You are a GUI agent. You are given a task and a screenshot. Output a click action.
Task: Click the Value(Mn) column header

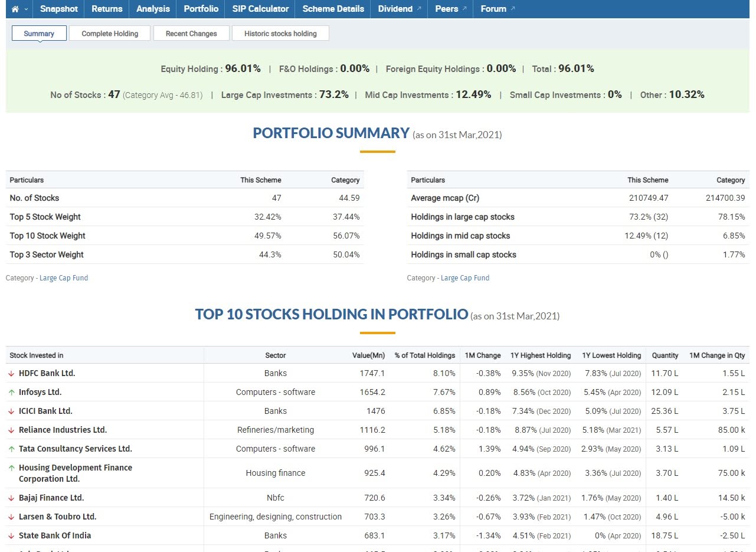tap(368, 355)
